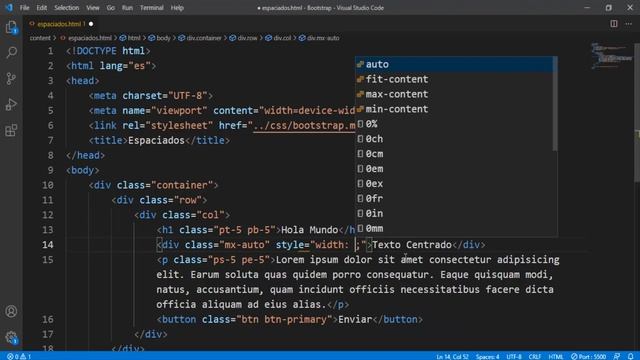Open the Extensions view

(11, 131)
